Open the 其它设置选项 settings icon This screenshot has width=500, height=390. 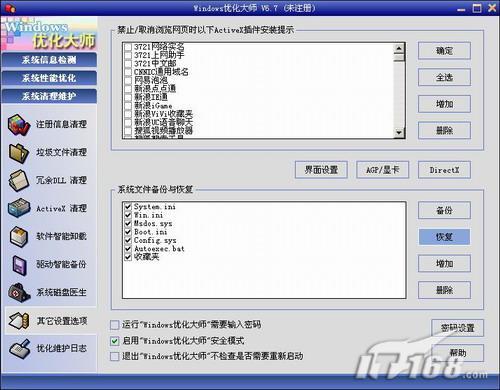19,321
